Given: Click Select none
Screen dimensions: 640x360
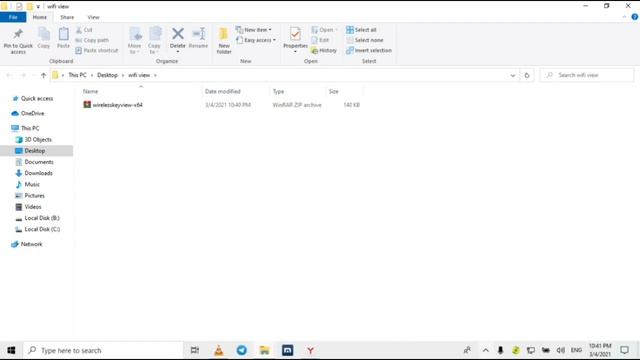Looking at the screenshot, I should point(364,40).
